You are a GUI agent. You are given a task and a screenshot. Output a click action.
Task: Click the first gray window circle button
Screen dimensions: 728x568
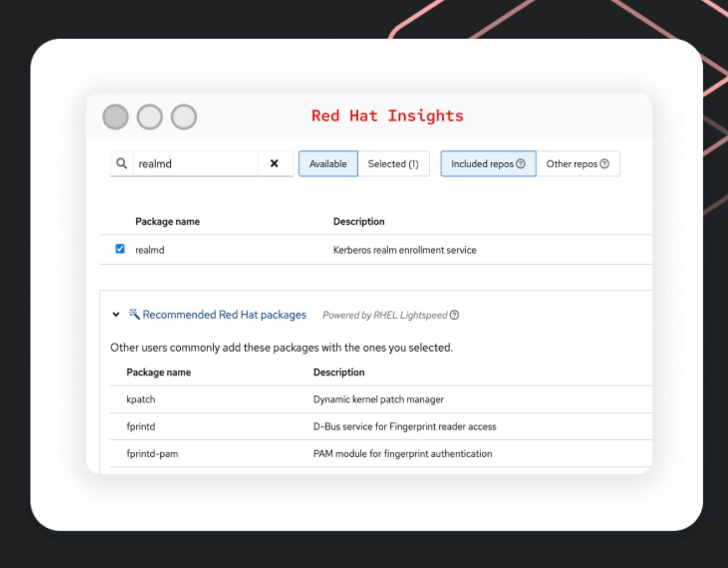click(115, 117)
